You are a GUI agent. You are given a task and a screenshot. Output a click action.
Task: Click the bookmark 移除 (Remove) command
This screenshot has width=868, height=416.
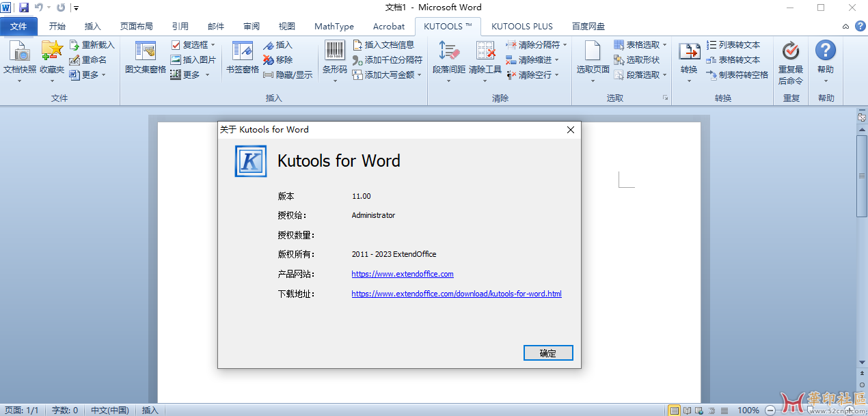[x=277, y=59]
